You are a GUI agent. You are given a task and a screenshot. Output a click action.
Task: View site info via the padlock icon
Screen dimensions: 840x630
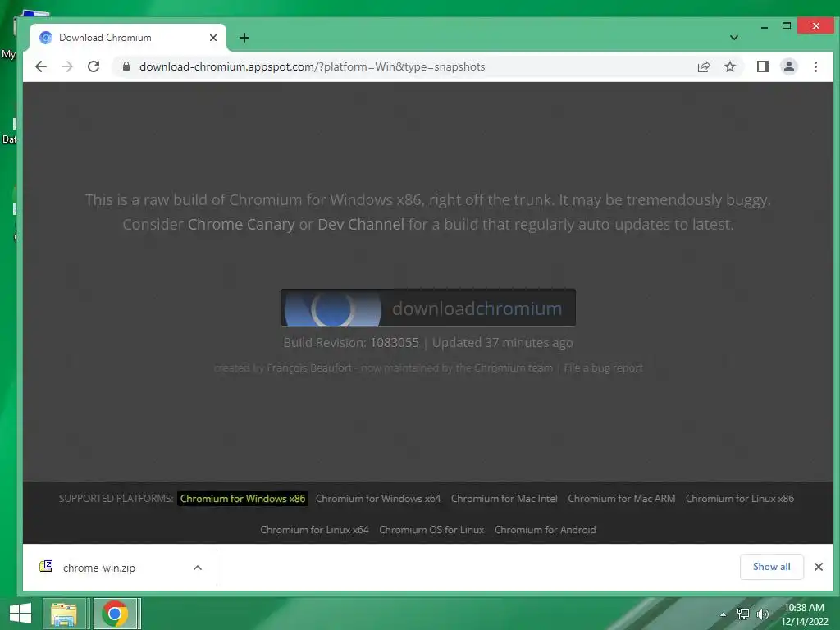coord(126,66)
